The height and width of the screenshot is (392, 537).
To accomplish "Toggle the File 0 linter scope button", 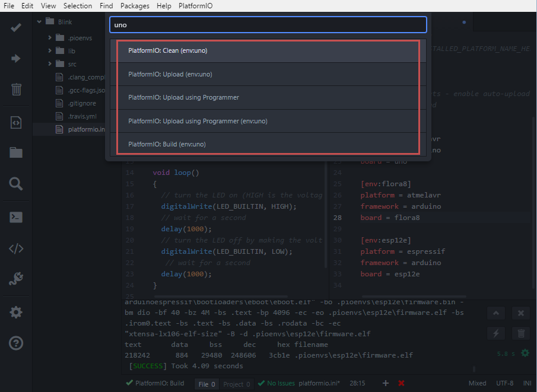I will click(x=206, y=384).
